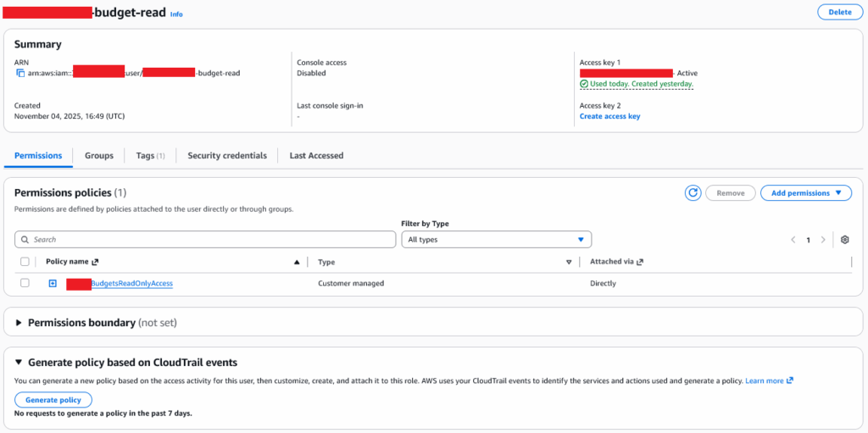Collapse the Generate policy based on CloudTrail section

pos(19,363)
